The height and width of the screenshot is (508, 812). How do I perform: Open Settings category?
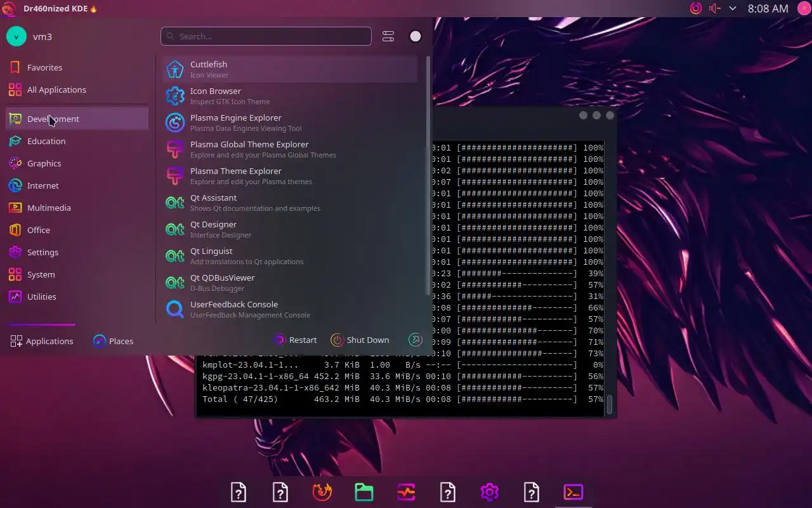pyautogui.click(x=77, y=252)
